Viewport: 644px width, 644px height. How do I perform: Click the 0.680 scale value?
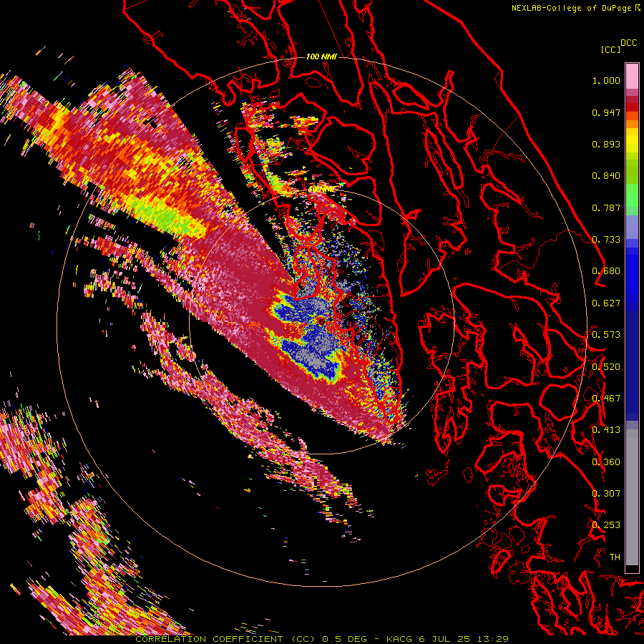click(x=606, y=271)
